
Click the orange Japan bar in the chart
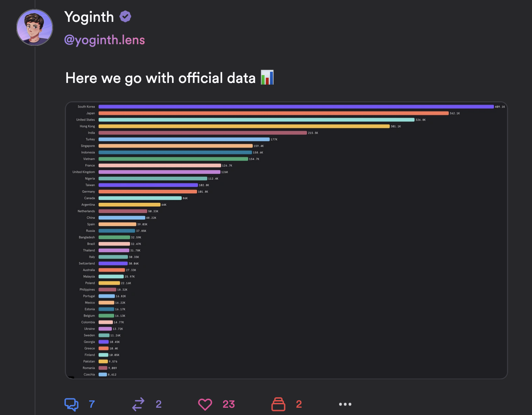pyautogui.click(x=274, y=113)
